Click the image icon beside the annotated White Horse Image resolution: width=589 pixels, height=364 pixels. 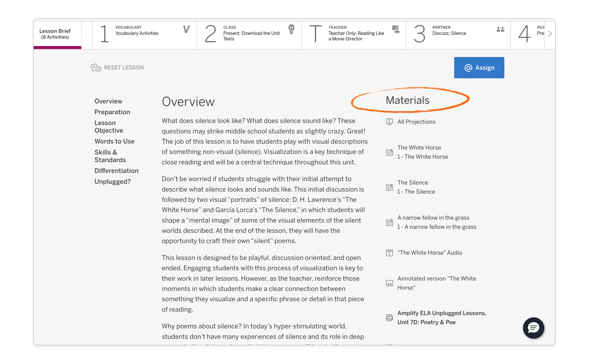point(389,283)
